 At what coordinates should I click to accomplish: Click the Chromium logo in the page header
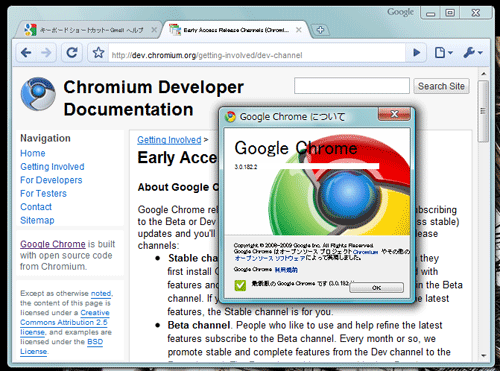coord(38,94)
